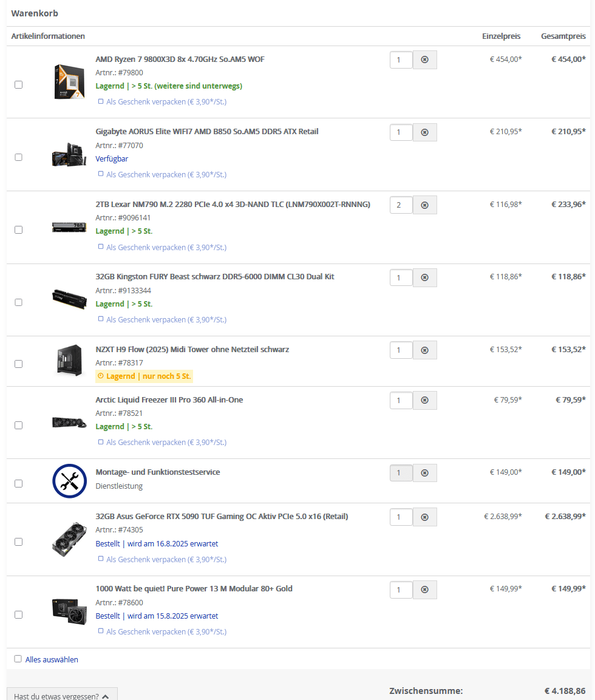This screenshot has height=700, width=595.
Task: Click the Alles auswählen link text
Action: (x=52, y=659)
